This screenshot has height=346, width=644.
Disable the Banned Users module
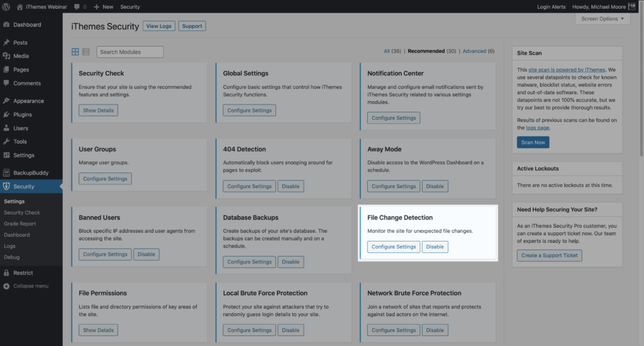click(x=146, y=254)
